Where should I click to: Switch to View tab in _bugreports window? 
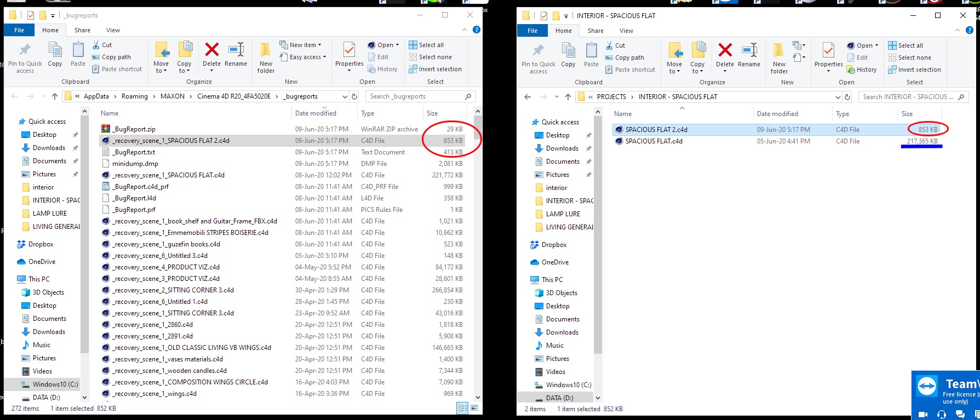pos(113,30)
